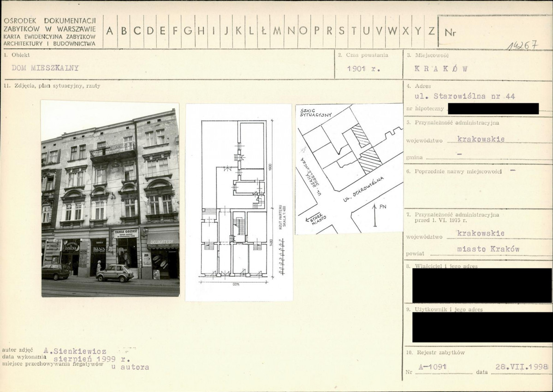This screenshot has height=392, width=553.
Task: Click register date 28.VII.1998
Action: pos(522,367)
